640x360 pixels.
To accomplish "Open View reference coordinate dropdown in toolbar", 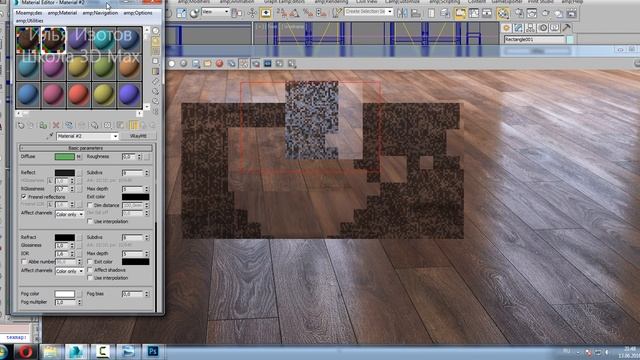I will tap(216, 12).
